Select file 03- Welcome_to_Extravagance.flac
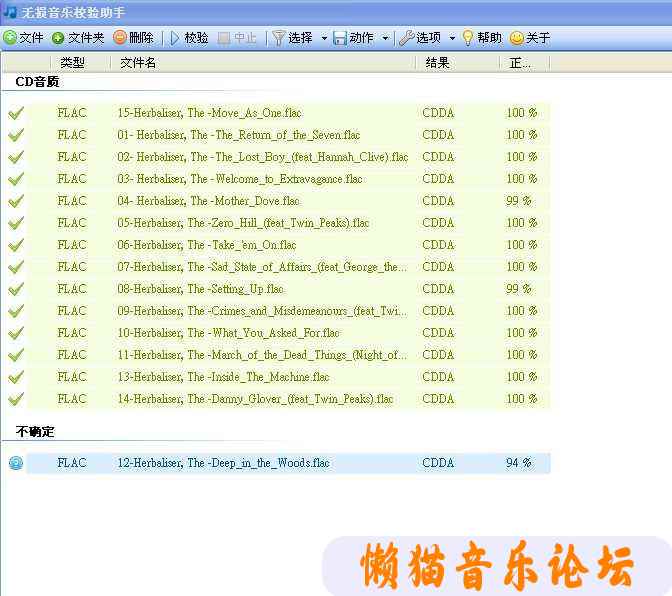Image resolution: width=672 pixels, height=596 pixels. click(240, 179)
